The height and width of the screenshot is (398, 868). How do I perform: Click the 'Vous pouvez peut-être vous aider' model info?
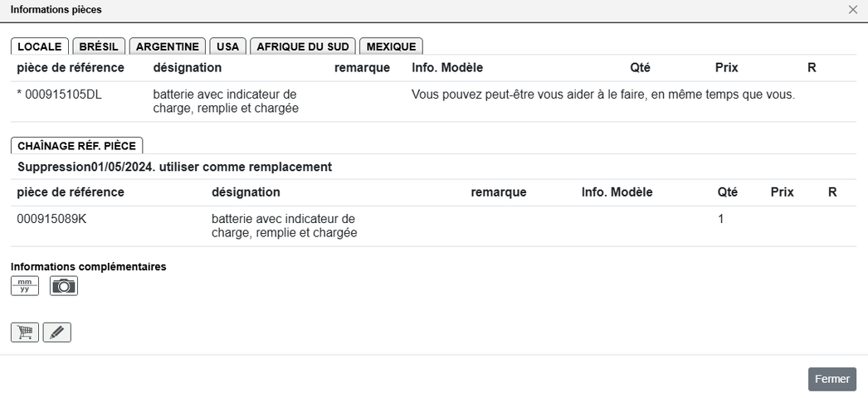coord(603,95)
